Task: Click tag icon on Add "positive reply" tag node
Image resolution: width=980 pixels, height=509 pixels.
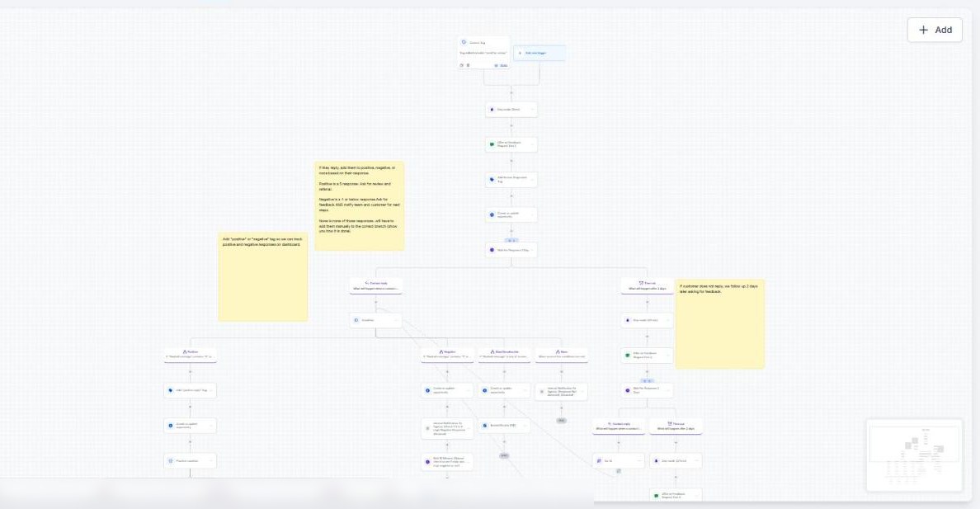Action: [171, 390]
